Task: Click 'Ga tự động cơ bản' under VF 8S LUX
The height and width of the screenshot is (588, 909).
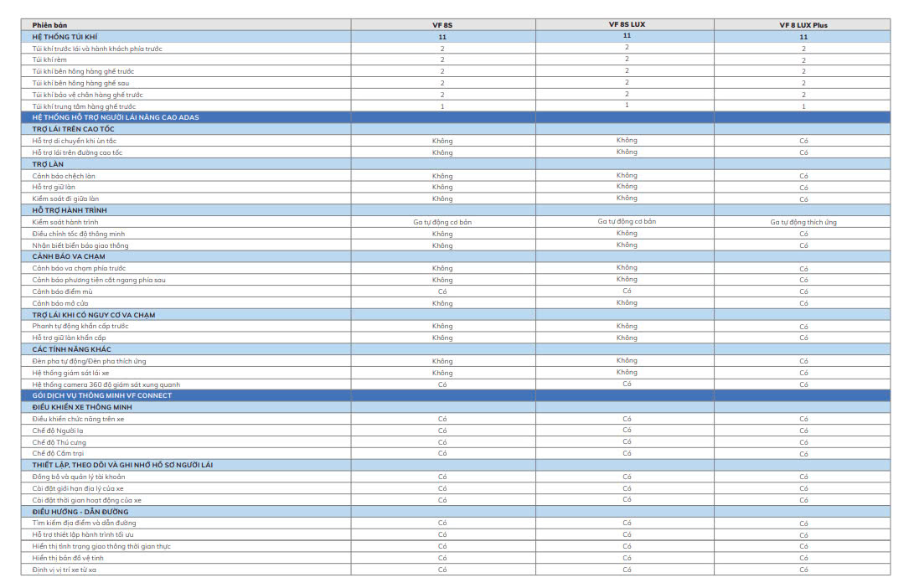Action: point(627,221)
